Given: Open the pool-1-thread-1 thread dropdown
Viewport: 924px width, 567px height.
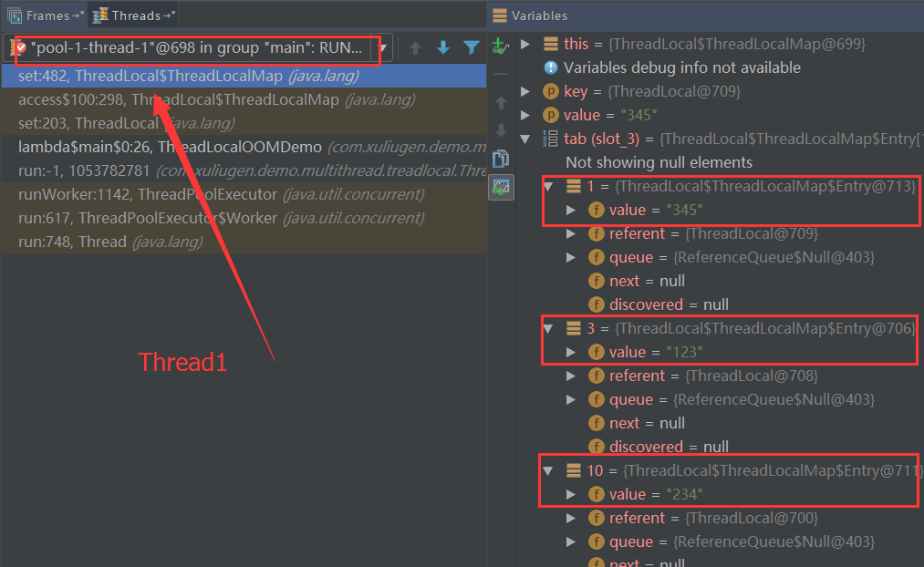Looking at the screenshot, I should pyautogui.click(x=384, y=47).
